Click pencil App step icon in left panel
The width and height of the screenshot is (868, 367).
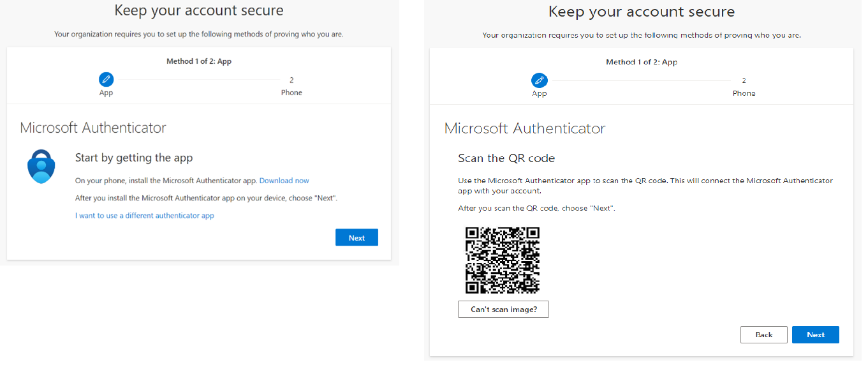(106, 80)
